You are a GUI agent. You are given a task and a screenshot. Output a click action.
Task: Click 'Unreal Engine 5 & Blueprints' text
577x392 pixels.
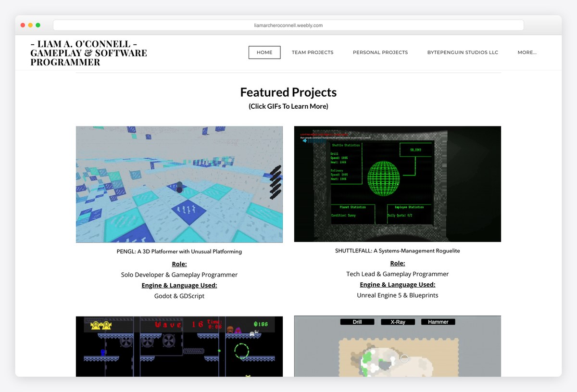point(398,295)
